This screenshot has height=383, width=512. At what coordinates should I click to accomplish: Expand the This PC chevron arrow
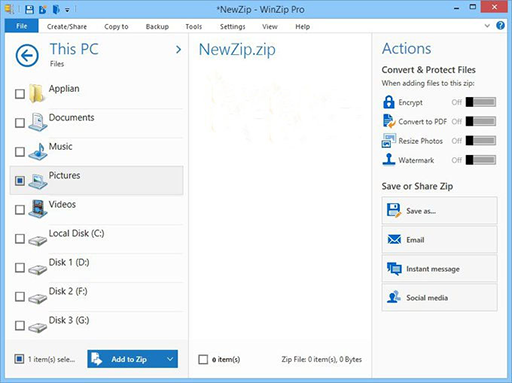click(178, 50)
